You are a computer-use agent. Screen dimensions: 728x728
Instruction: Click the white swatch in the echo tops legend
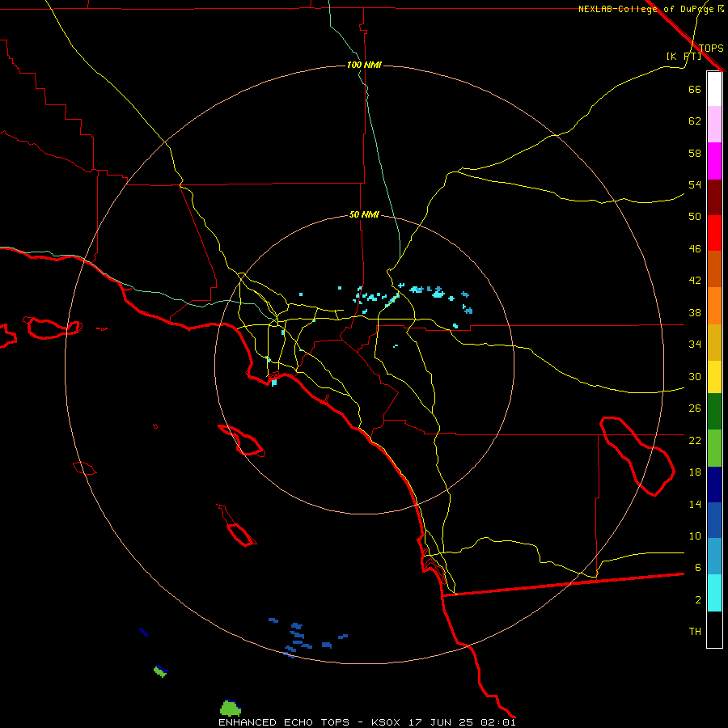(x=714, y=89)
